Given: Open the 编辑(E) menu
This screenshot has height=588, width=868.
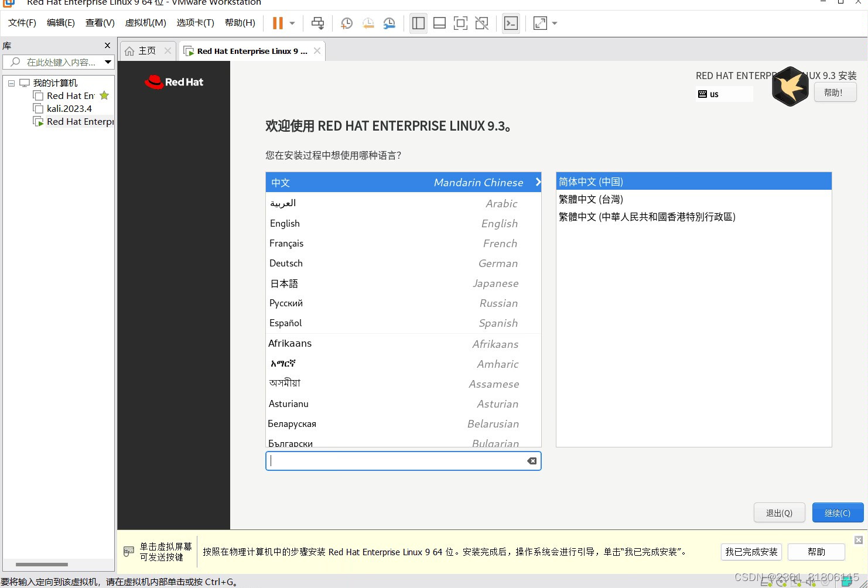Looking at the screenshot, I should click(61, 23).
